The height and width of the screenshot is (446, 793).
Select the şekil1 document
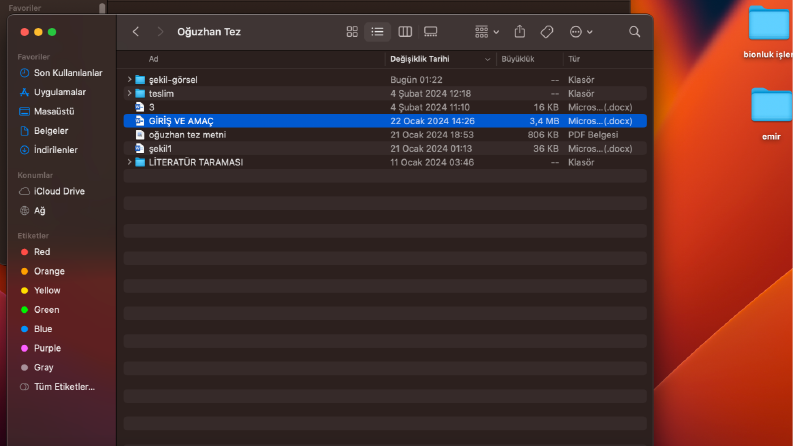pos(385,148)
